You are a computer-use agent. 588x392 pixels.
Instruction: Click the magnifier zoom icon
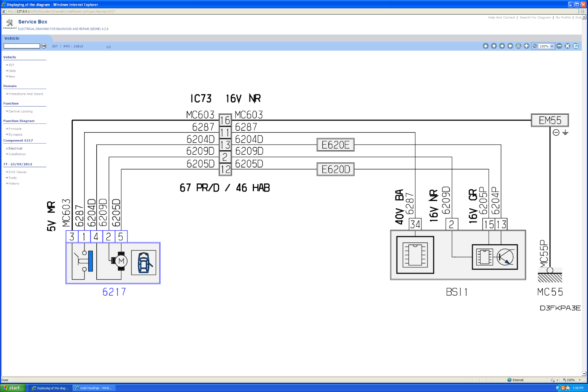(x=535, y=46)
